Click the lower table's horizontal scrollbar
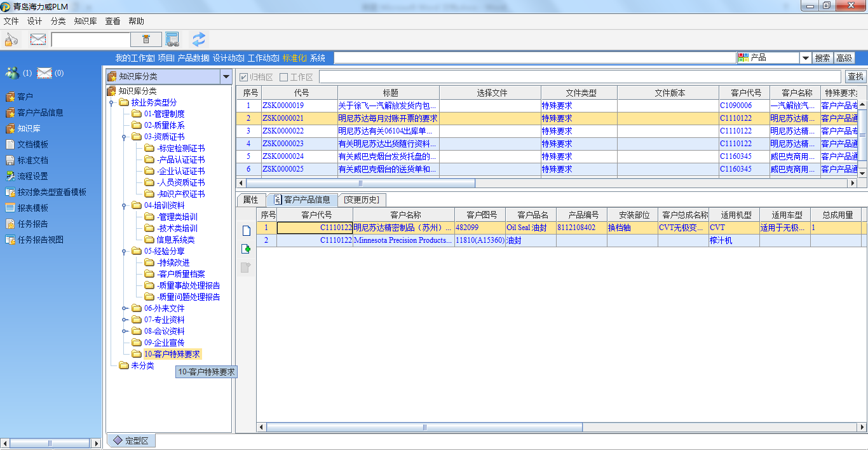The height and width of the screenshot is (450, 868). (x=424, y=426)
